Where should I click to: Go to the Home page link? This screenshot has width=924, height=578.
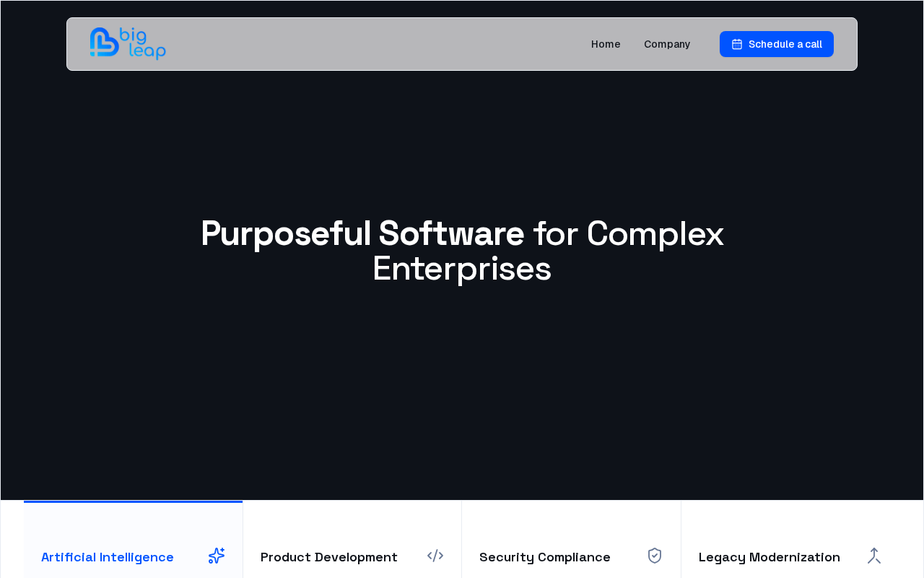coord(606,44)
